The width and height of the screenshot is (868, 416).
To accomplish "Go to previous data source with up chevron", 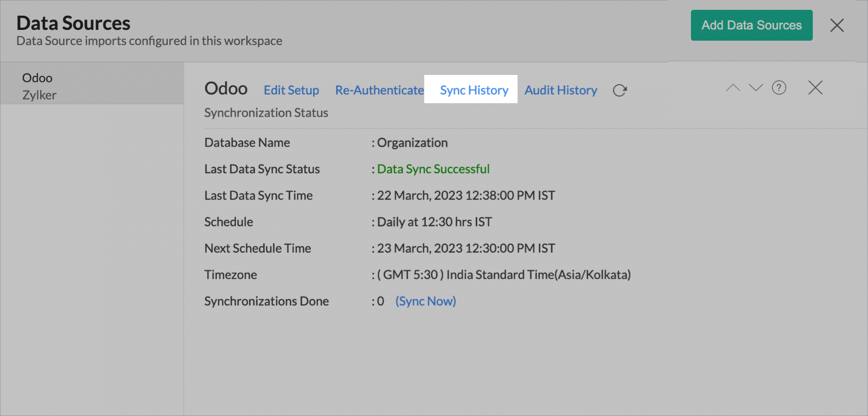I will pyautogui.click(x=733, y=88).
